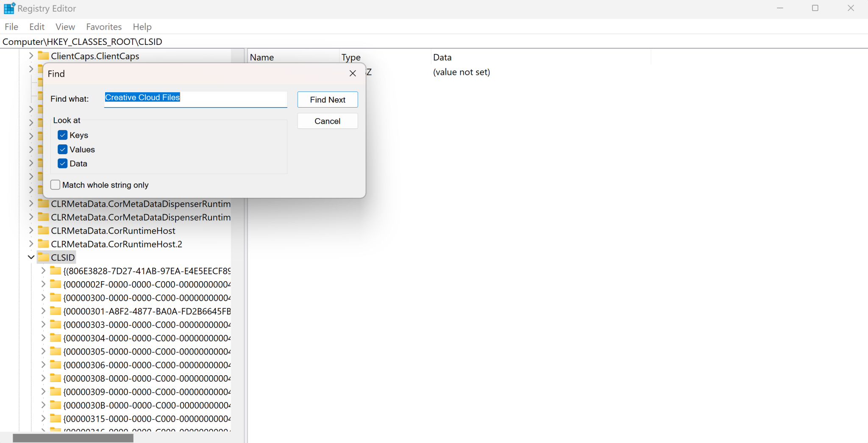
Task: Collapse the CLSID tree node
Action: (31, 257)
